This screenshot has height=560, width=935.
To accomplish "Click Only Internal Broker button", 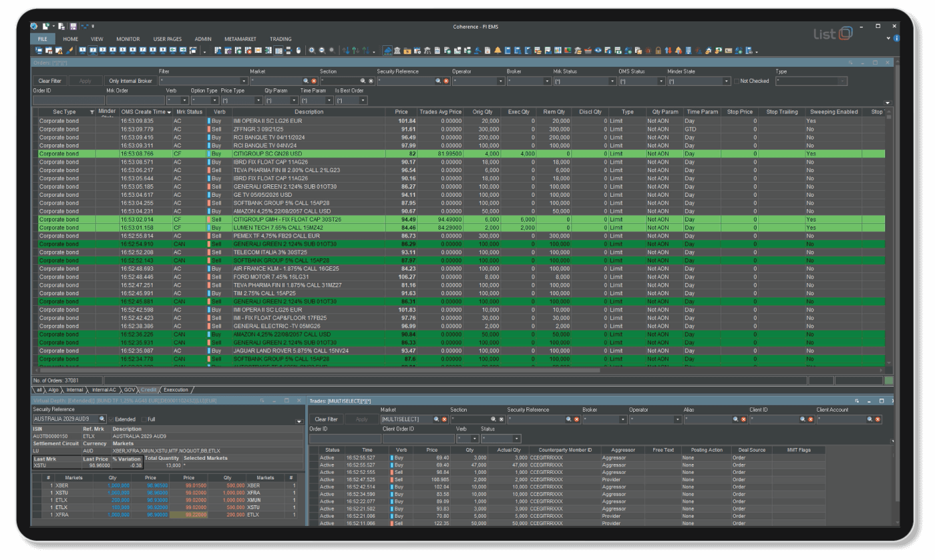I will (131, 81).
